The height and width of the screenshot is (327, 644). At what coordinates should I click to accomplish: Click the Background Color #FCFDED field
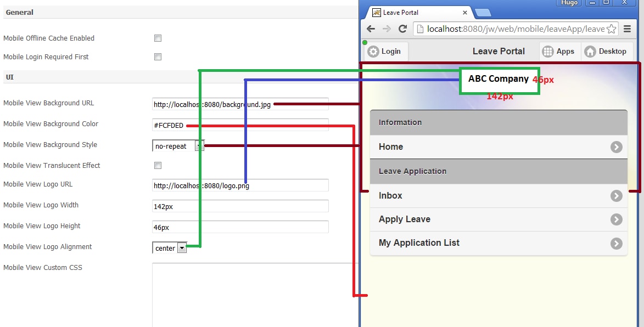pos(240,125)
